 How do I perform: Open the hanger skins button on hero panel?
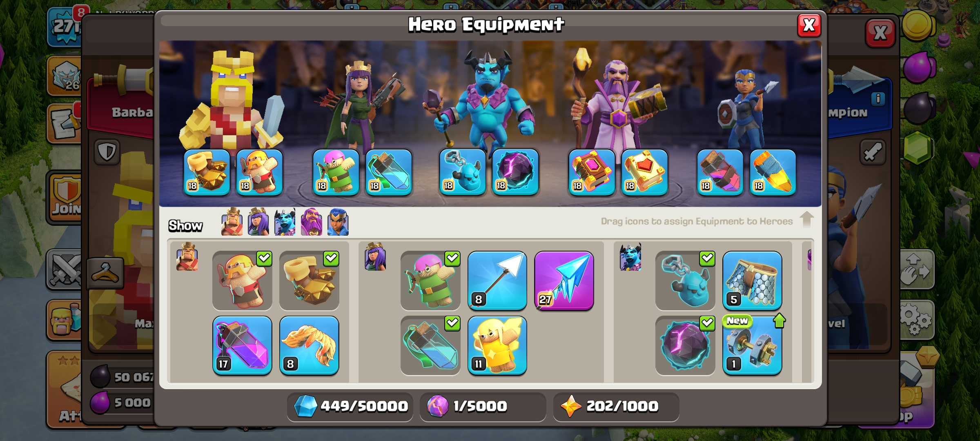pyautogui.click(x=105, y=273)
